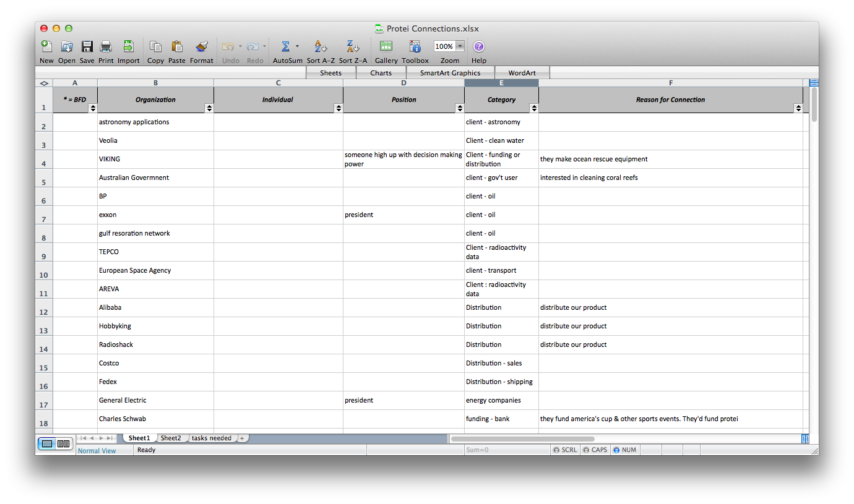Click the horizontal scrollbar thumb
This screenshot has height=504, width=854.
tap(522, 439)
